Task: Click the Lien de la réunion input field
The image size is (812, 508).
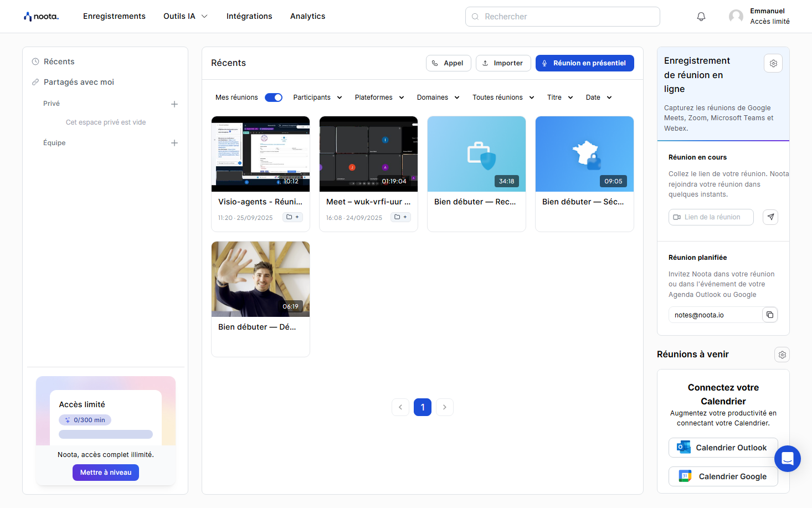Action: tap(711, 217)
